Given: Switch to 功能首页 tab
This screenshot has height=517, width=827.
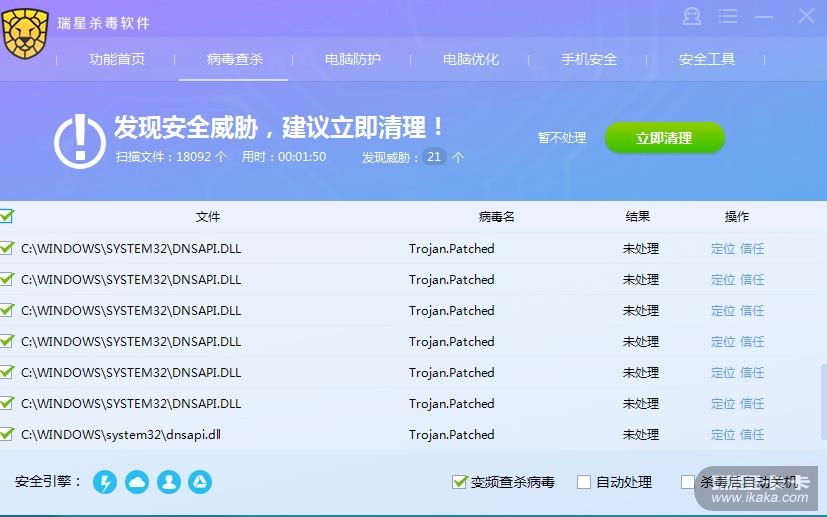Looking at the screenshot, I should [x=117, y=59].
